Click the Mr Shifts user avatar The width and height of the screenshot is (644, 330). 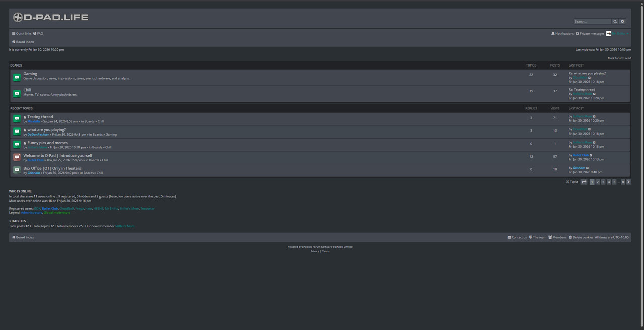point(609,34)
